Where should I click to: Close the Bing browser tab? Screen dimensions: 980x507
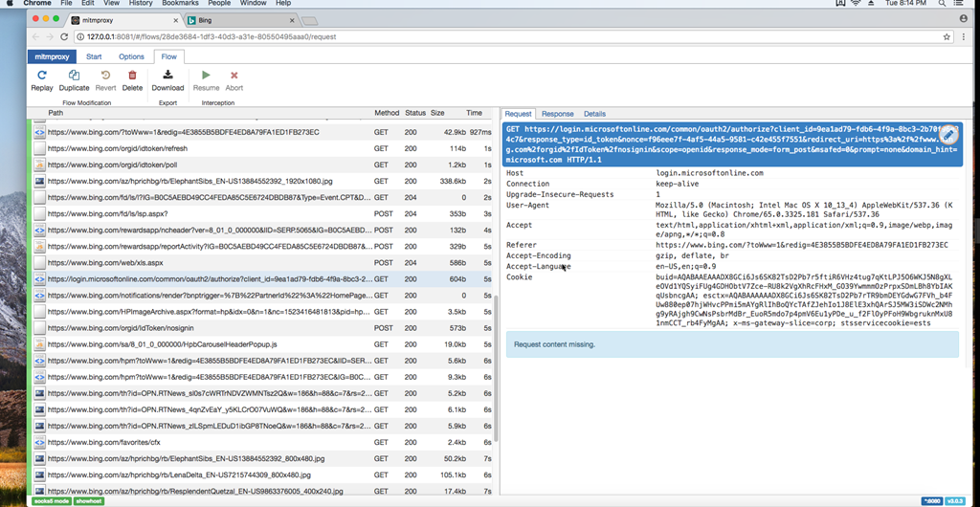292,21
